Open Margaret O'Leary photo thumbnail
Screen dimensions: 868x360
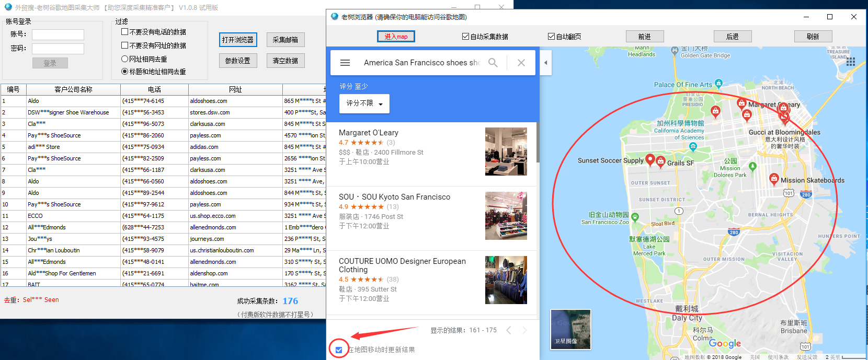[506, 152]
